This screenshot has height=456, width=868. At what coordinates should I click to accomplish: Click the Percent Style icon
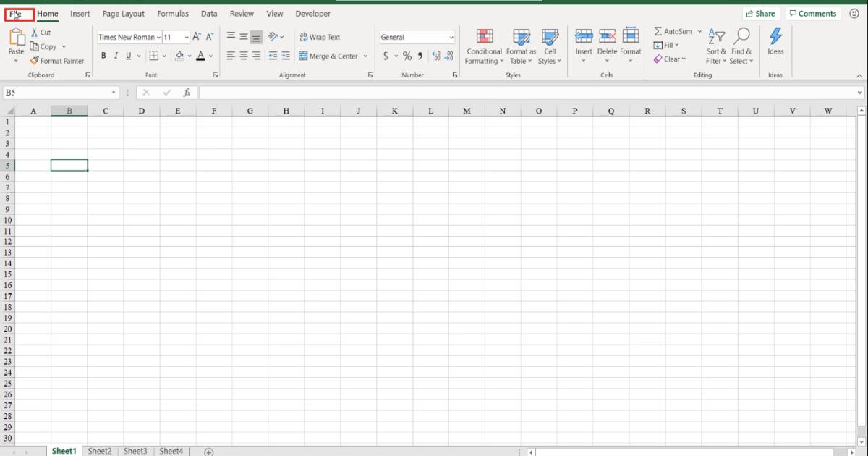[407, 54]
